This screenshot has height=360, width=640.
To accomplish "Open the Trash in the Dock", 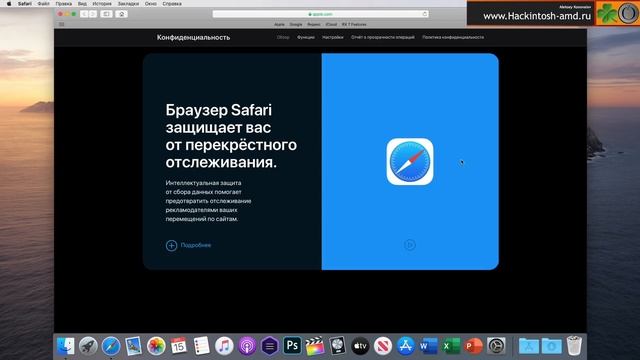I will (x=574, y=346).
